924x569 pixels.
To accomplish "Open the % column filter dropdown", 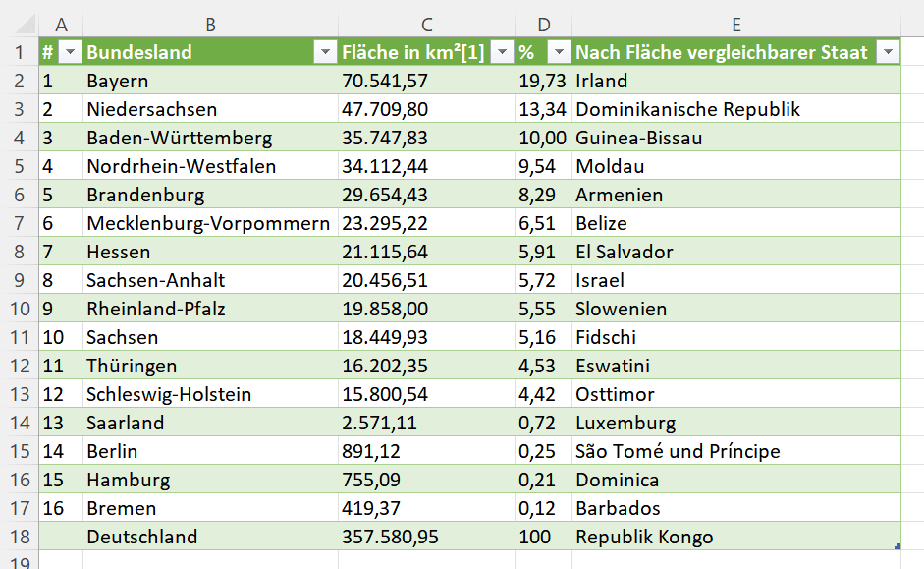I will point(559,52).
